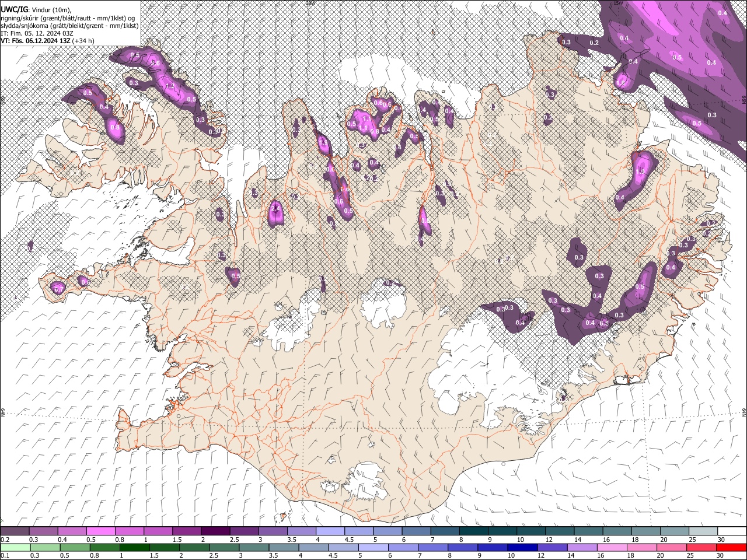Image resolution: width=747 pixels, height=560 pixels.
Task: Select upper legend swatch between 18 and 20
Action: (647, 531)
